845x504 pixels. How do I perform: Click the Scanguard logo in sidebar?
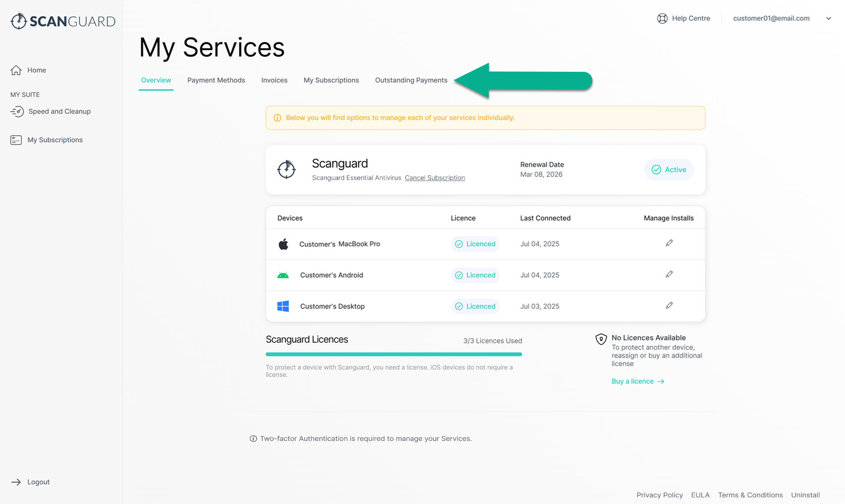pyautogui.click(x=63, y=21)
